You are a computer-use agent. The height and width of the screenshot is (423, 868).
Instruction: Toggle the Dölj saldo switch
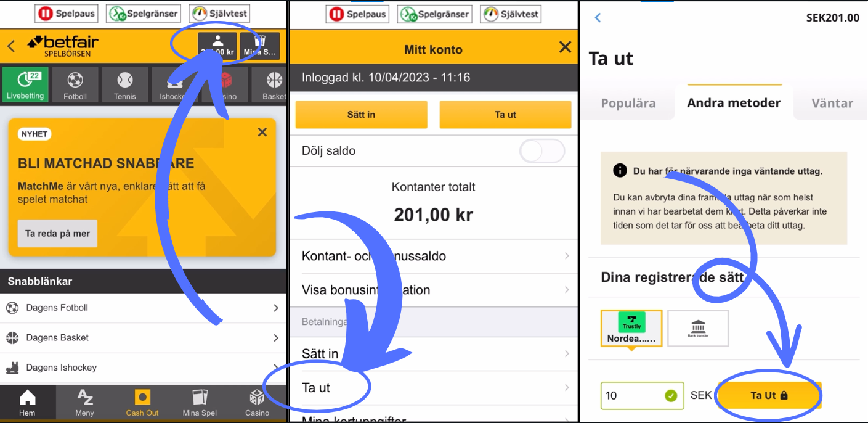tap(541, 150)
